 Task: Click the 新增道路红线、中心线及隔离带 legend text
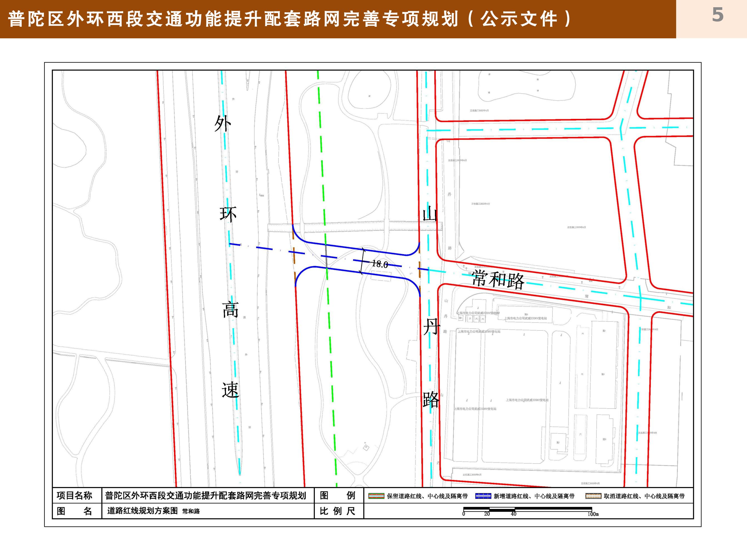[x=534, y=496]
